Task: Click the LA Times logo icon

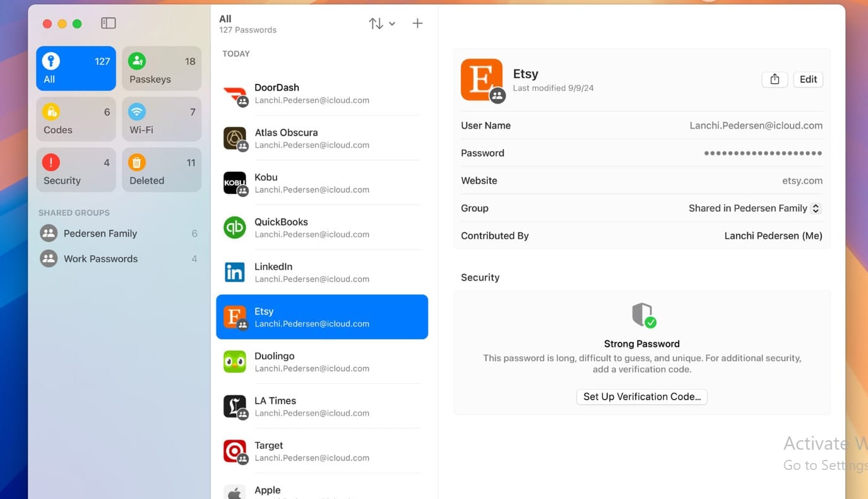Action: point(235,407)
